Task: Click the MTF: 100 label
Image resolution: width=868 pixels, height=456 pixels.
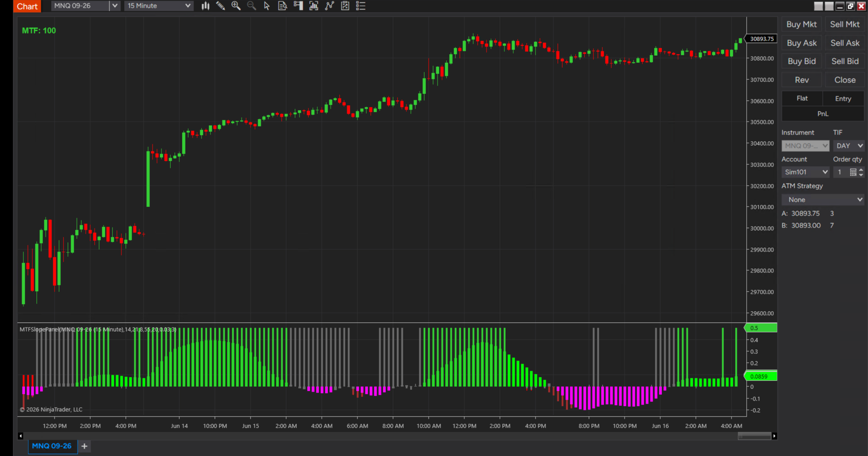Action: (x=39, y=31)
